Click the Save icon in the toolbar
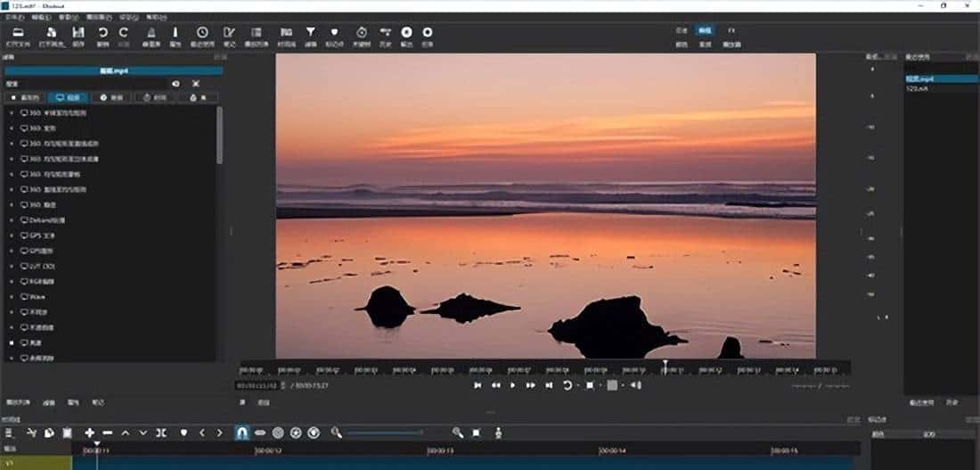 click(78, 33)
